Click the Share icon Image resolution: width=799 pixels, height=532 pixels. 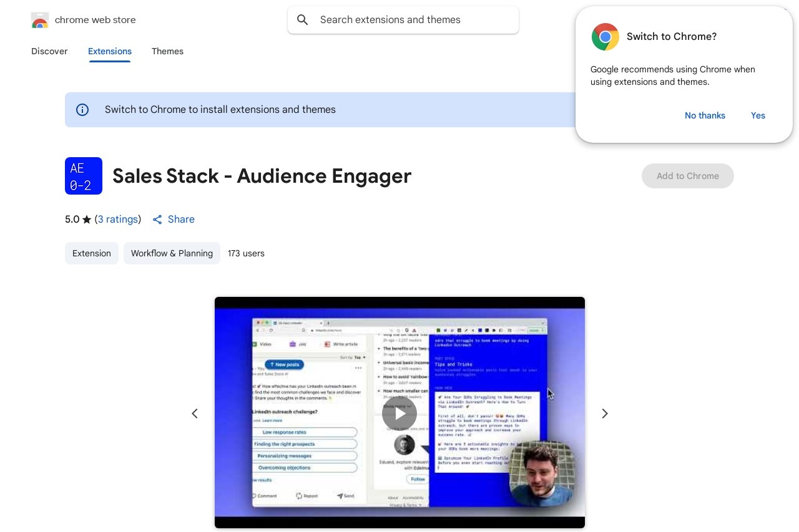click(x=157, y=220)
